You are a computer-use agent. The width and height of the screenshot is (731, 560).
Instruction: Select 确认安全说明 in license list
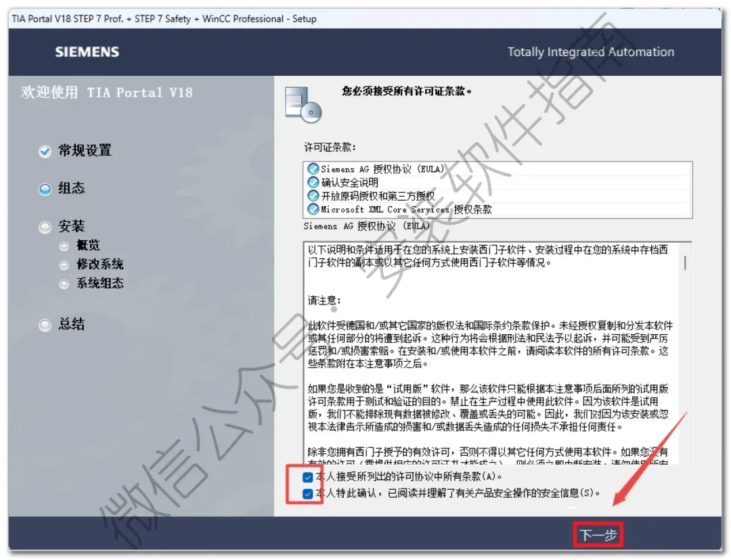[497, 182]
